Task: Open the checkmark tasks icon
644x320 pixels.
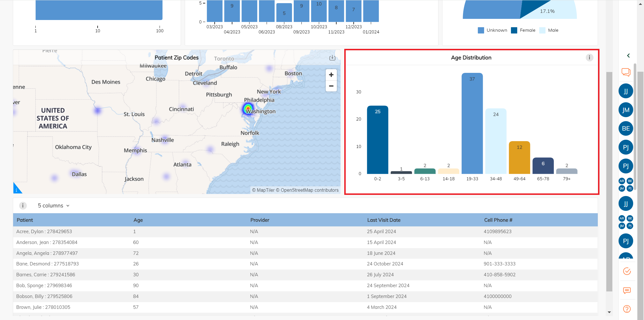Action: [627, 271]
